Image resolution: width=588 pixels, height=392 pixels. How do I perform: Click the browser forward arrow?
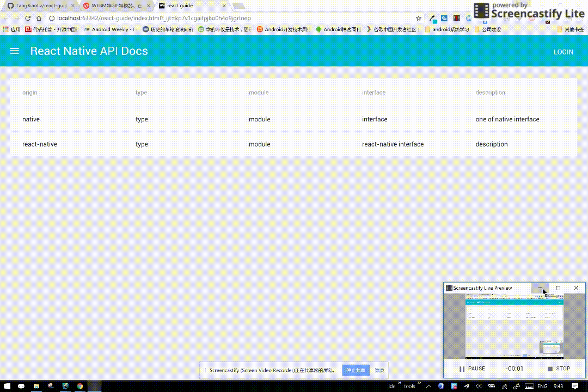point(17,18)
